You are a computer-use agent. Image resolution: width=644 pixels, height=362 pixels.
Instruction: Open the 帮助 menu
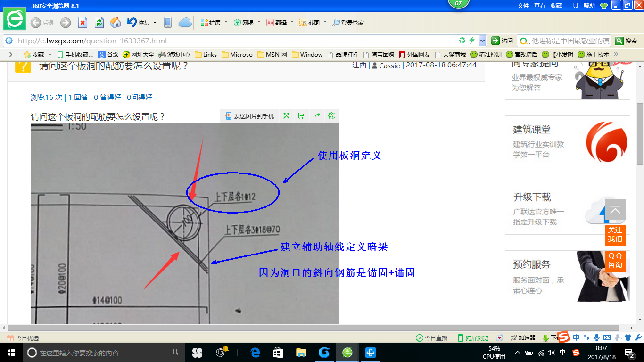click(589, 6)
